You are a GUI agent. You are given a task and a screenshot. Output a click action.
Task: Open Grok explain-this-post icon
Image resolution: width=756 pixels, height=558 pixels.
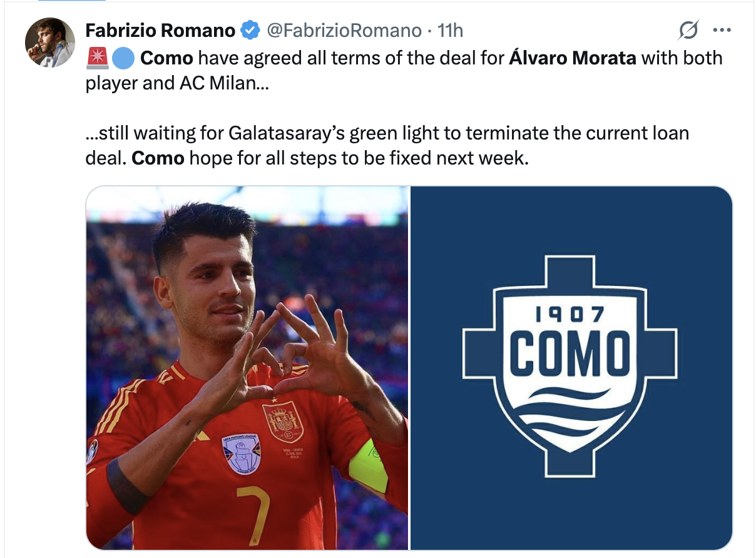point(688,29)
